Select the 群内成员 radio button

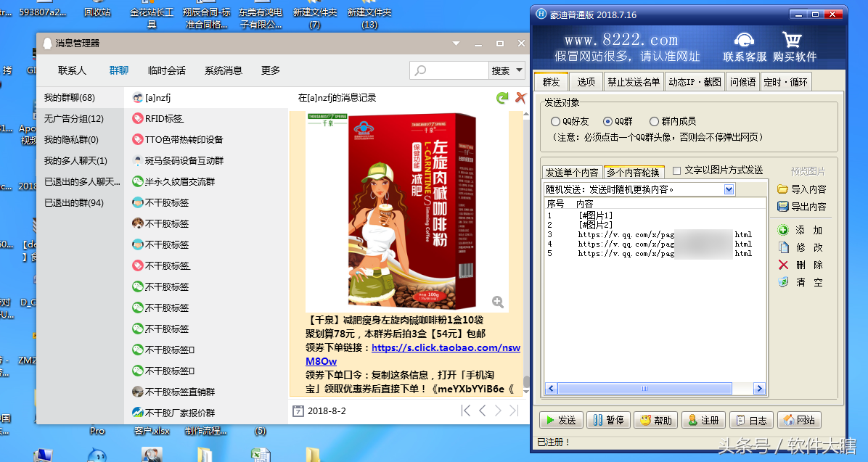coord(654,121)
